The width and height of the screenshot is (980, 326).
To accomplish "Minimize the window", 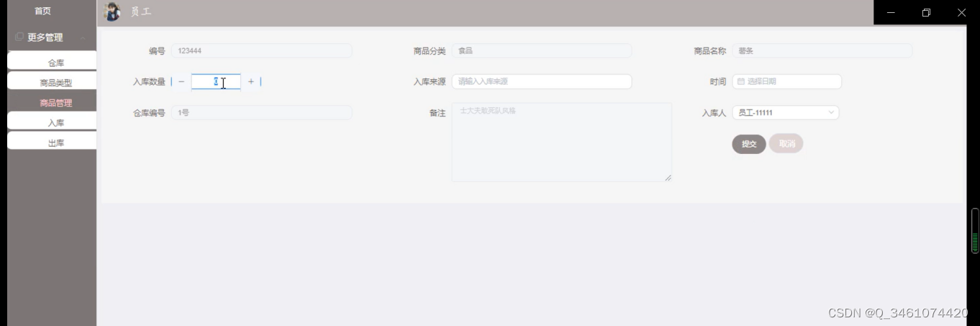I will pos(891,12).
